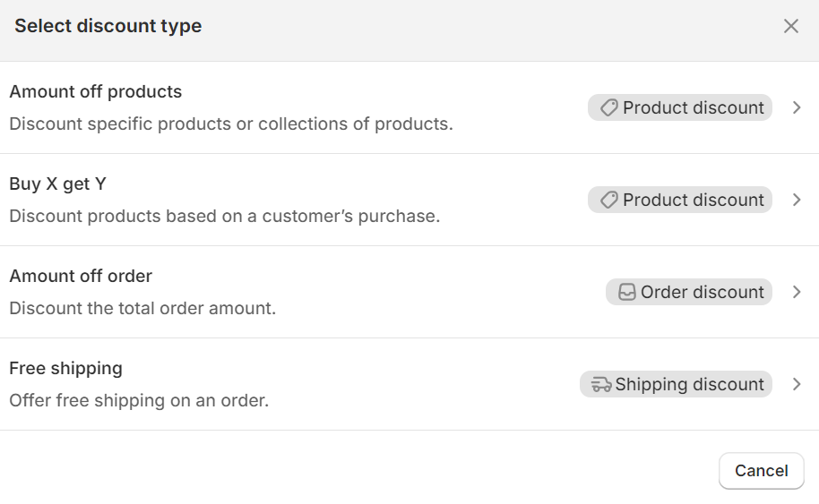Viewport: 819px width, 504px height.
Task: Click the inbox icon in the Order discount badge
Action: click(626, 292)
